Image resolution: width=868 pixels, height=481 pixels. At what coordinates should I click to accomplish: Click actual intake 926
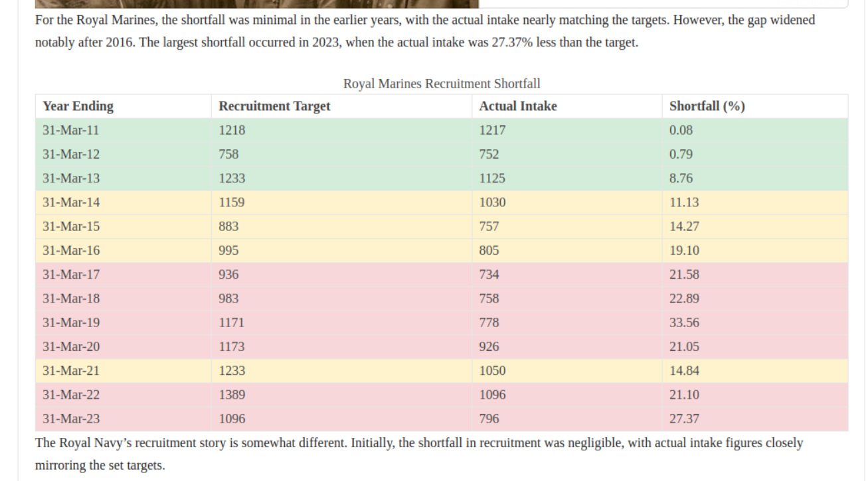coord(567,346)
